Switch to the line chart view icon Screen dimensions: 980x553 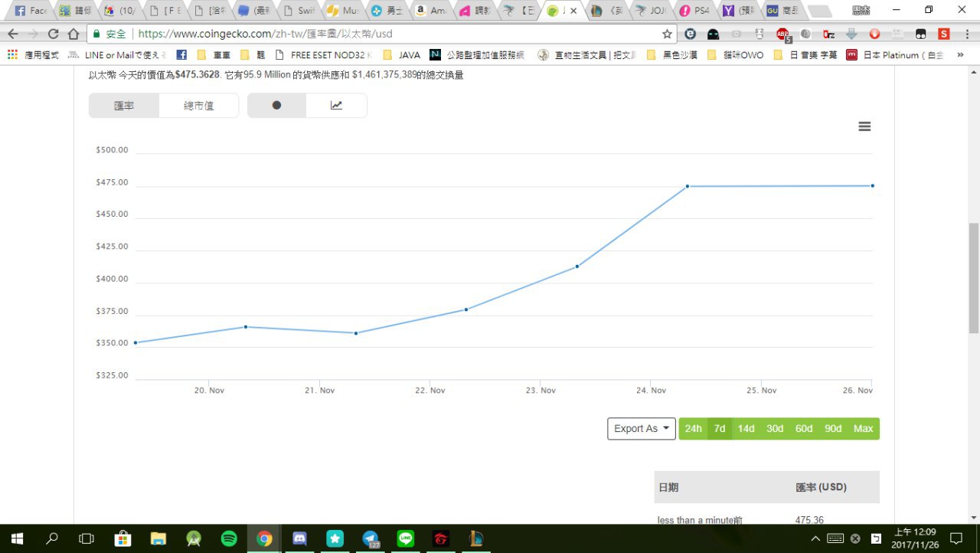click(336, 106)
